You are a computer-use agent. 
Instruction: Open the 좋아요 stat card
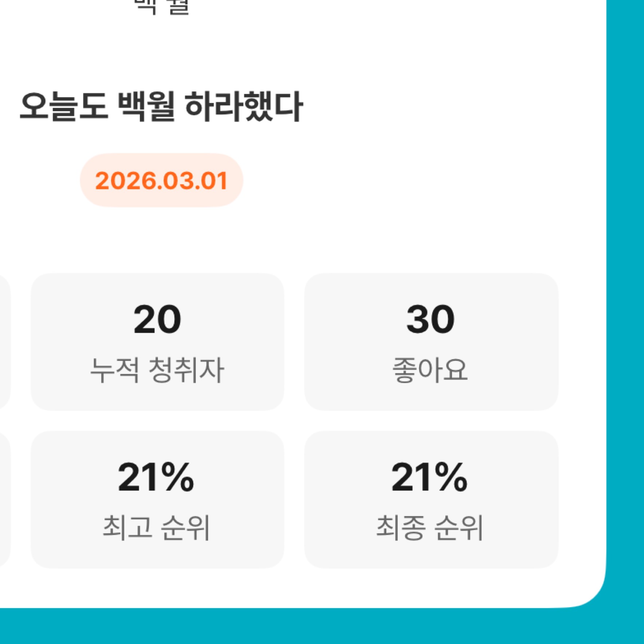tap(431, 341)
